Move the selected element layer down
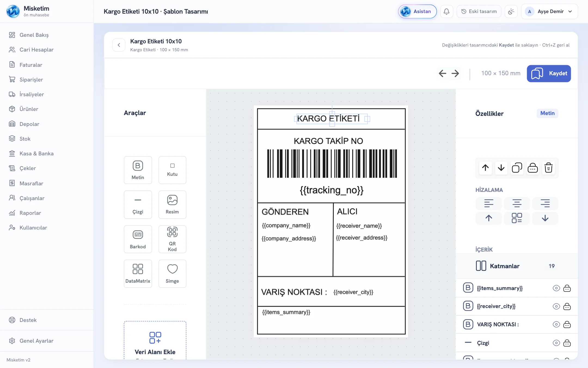 point(501,168)
